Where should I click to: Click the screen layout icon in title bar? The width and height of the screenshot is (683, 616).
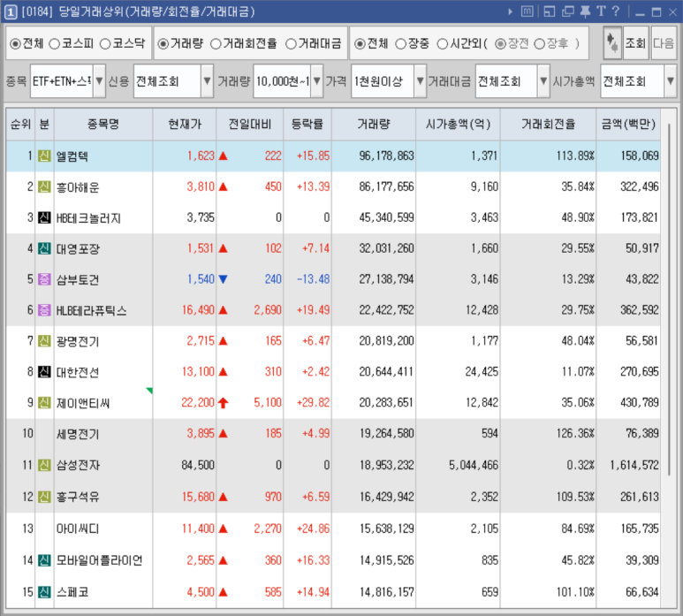click(550, 11)
